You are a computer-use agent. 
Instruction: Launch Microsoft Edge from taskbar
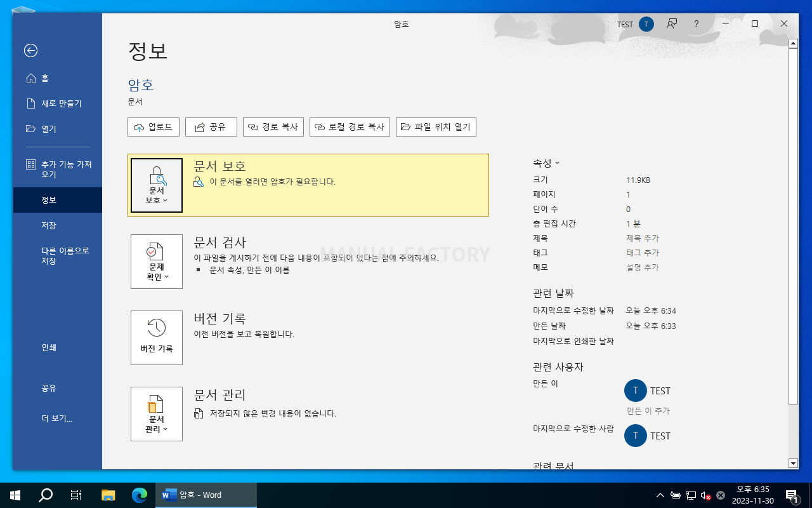click(x=139, y=495)
